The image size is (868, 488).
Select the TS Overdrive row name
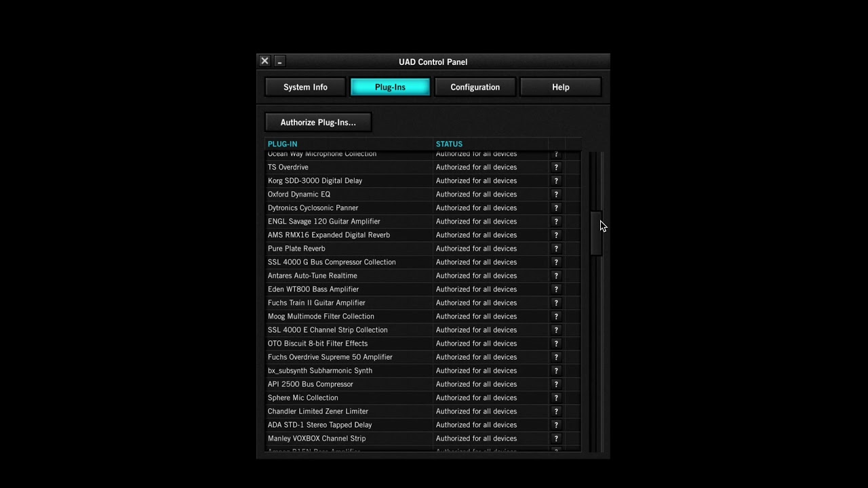coord(288,167)
